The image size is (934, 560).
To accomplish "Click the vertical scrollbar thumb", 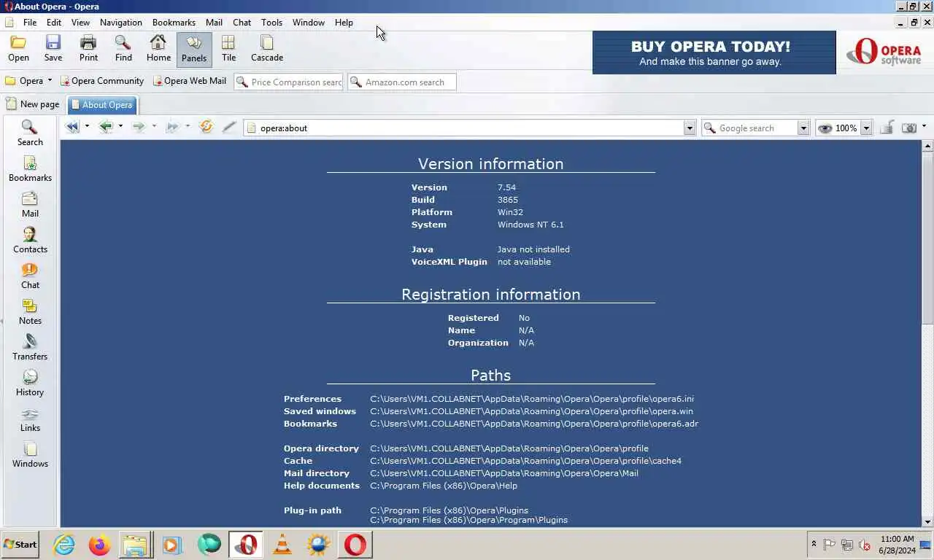I will point(927,238).
